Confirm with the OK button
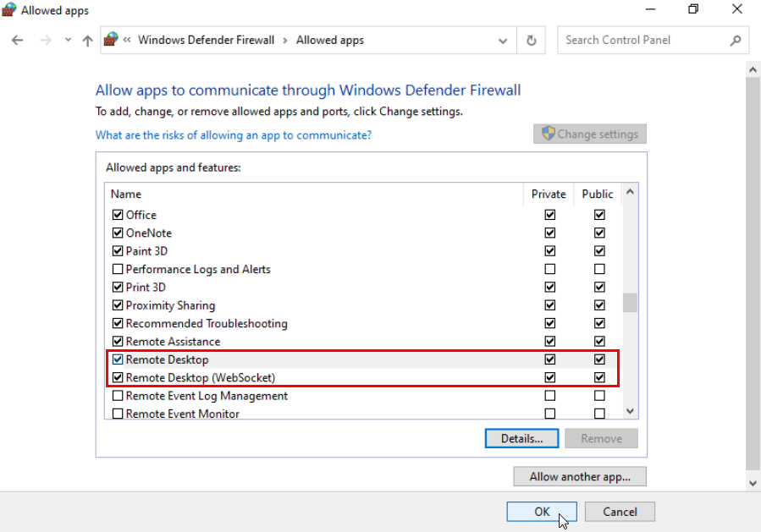 (x=542, y=512)
